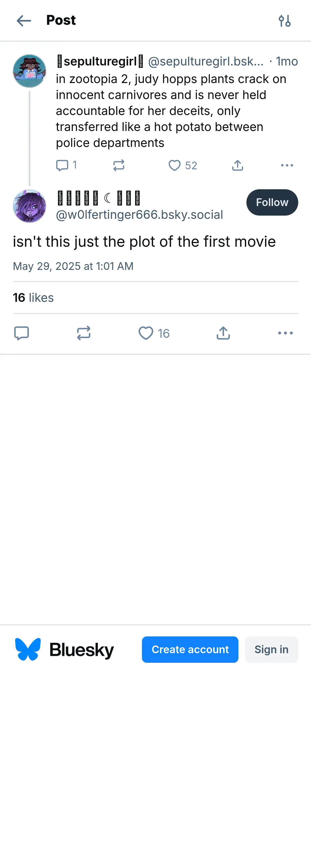Share sepulturegirl's post

pyautogui.click(x=238, y=166)
